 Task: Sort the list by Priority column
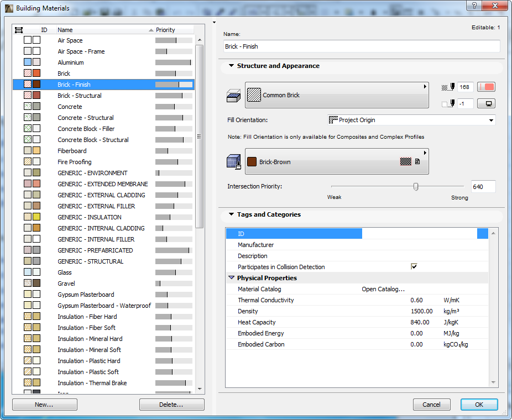174,30
